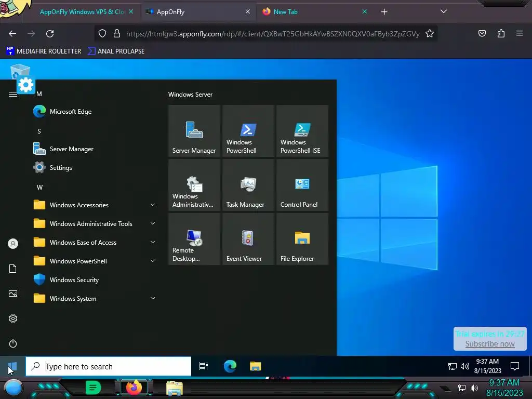This screenshot has width=532, height=399.
Task: Open the Firefox application menu
Action: 520,33
